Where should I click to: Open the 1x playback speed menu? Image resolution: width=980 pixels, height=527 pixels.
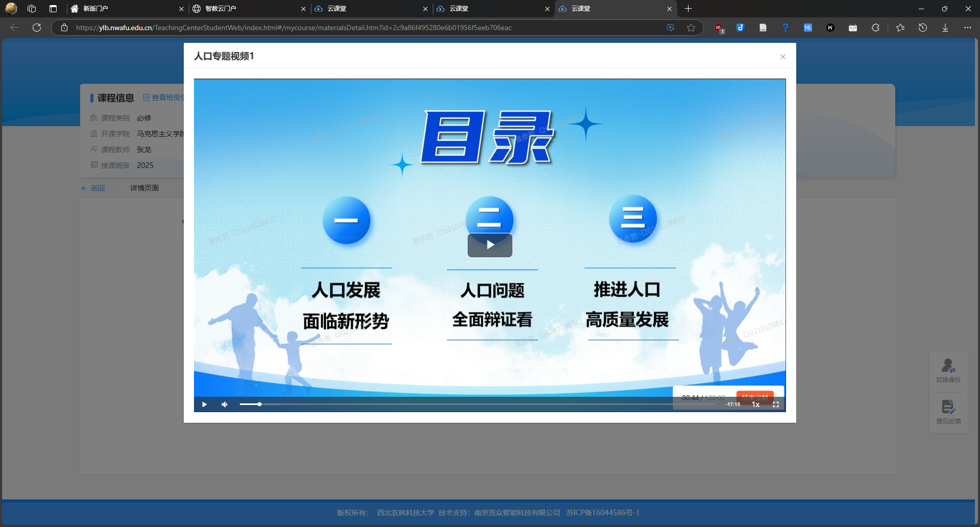coord(755,404)
